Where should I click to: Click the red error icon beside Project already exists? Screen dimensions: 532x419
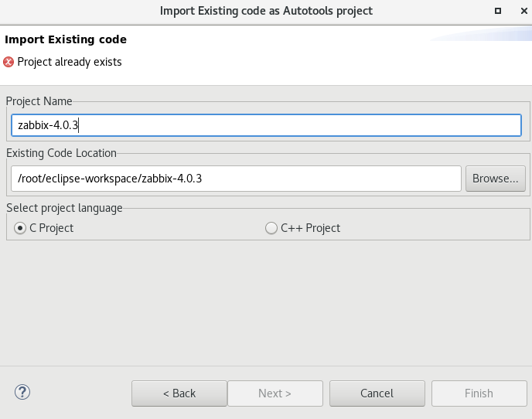coord(9,62)
